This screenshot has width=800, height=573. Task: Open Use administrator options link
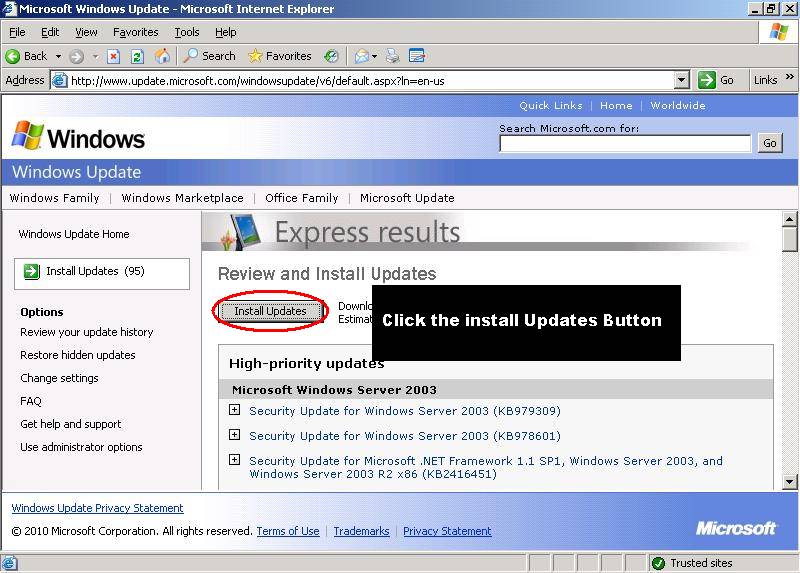81,447
